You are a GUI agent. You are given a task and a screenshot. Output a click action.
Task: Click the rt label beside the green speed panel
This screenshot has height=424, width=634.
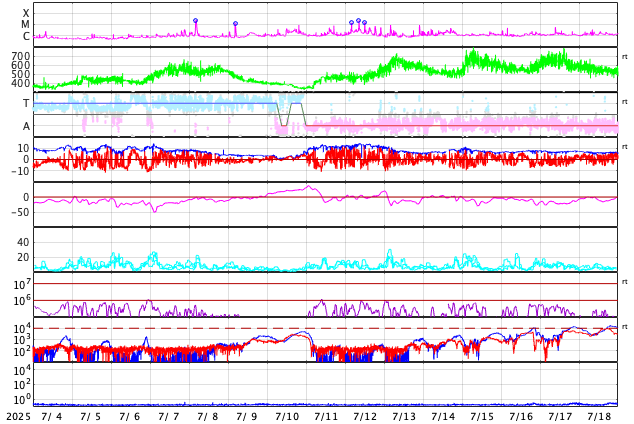tap(625, 57)
